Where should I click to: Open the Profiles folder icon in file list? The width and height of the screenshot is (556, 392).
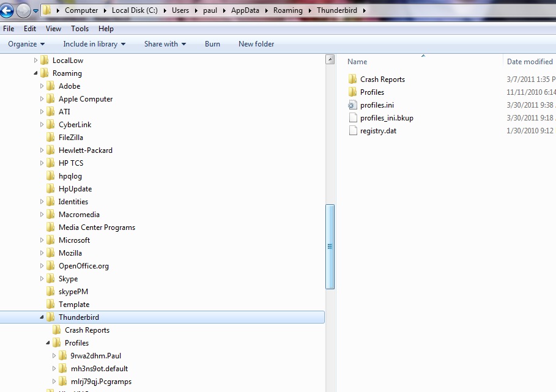[352, 92]
